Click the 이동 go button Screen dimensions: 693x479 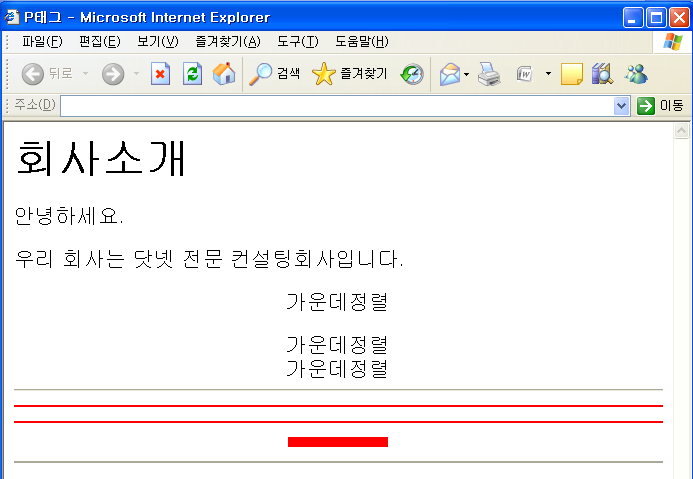click(x=661, y=106)
